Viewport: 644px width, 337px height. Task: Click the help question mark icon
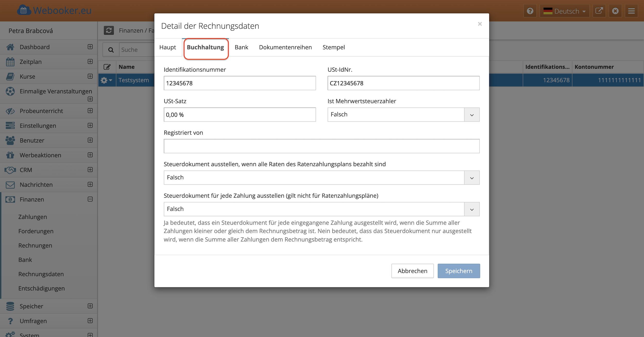(x=530, y=11)
